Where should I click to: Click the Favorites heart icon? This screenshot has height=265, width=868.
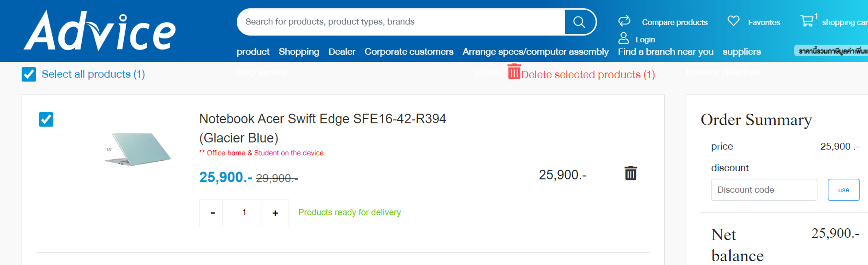(x=733, y=21)
